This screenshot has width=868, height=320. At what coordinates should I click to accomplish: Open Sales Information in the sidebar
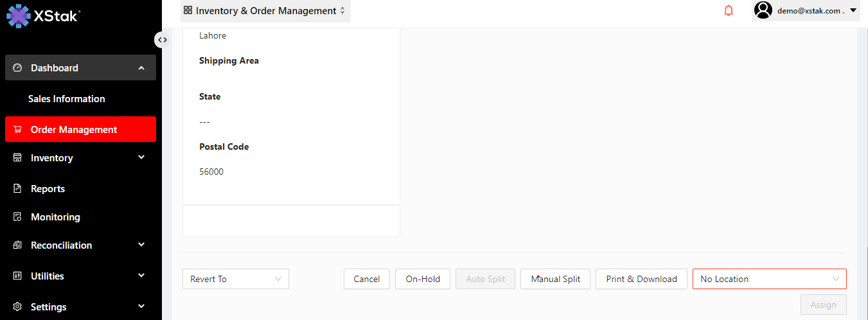tap(67, 99)
